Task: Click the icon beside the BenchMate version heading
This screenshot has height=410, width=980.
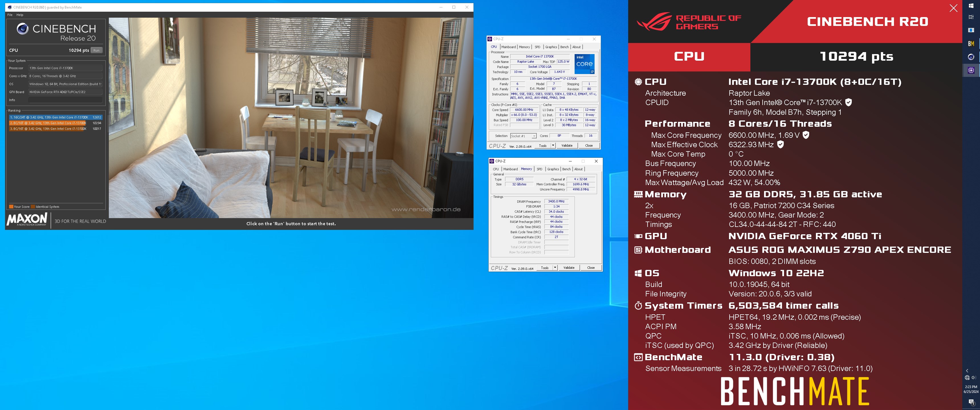Action: tap(638, 357)
